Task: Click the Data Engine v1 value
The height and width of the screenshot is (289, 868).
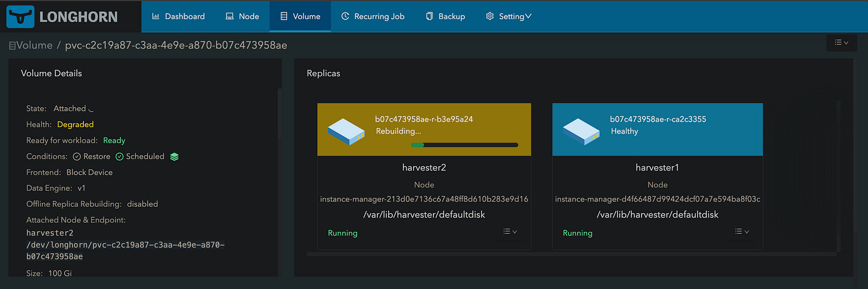Action: [82, 188]
